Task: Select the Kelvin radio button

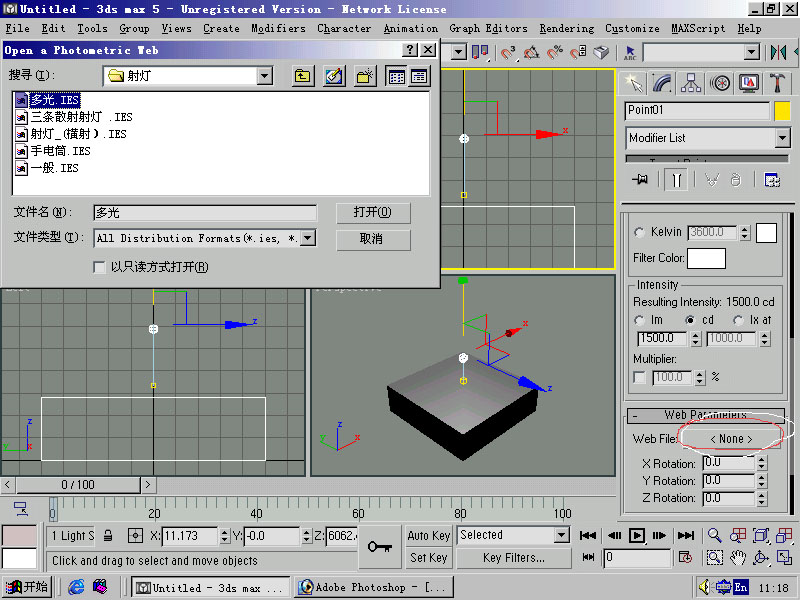Action: coord(639,233)
